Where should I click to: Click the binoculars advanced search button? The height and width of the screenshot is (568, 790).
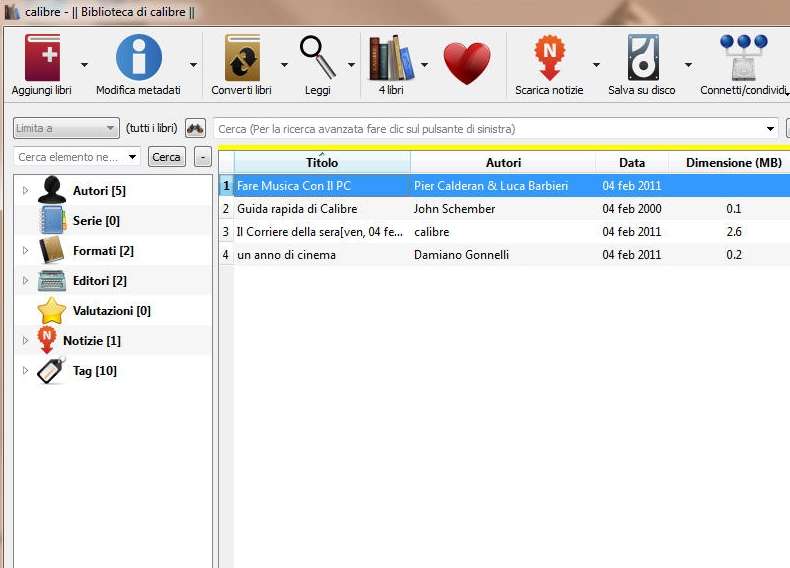pyautogui.click(x=195, y=128)
